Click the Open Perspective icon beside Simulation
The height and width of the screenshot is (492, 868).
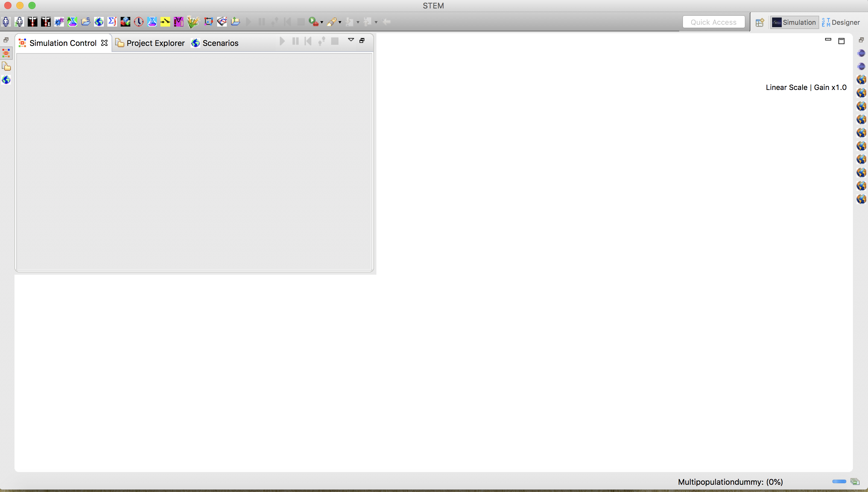point(760,22)
